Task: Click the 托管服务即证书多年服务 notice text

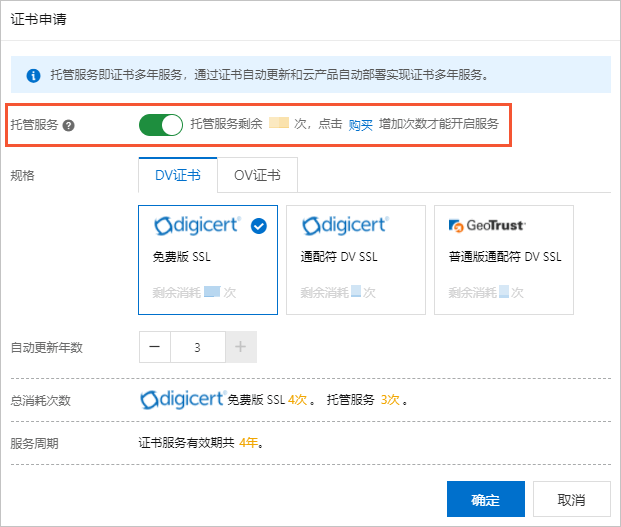Action: (x=269, y=74)
